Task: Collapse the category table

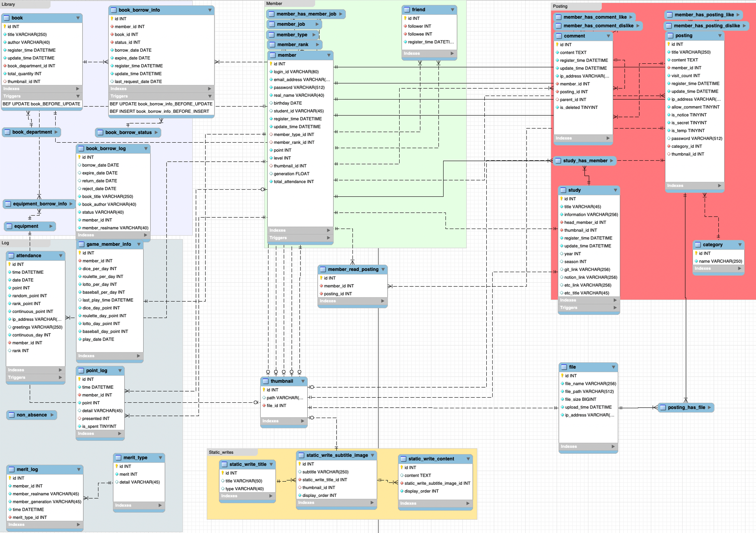Action: 740,245
